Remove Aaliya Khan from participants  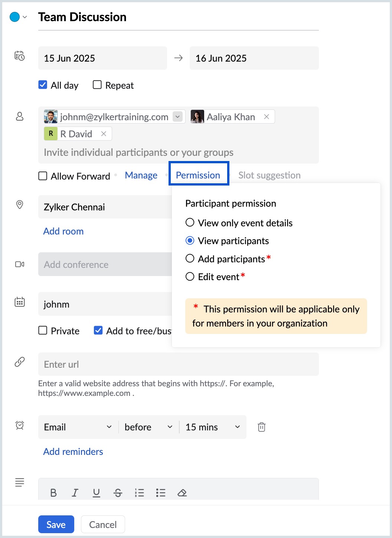[267, 117]
